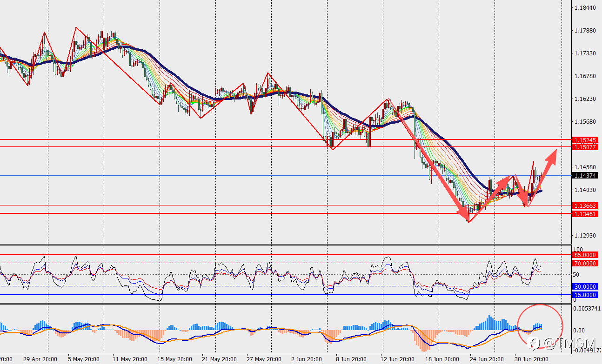Click the 1.15680 price axis label
Screen dimensions: 602x364
(585, 122)
